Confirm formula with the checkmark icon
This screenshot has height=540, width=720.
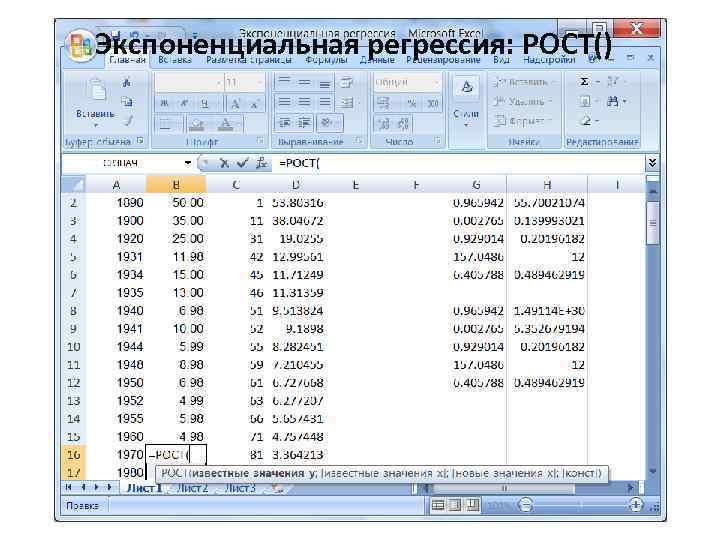(x=242, y=163)
